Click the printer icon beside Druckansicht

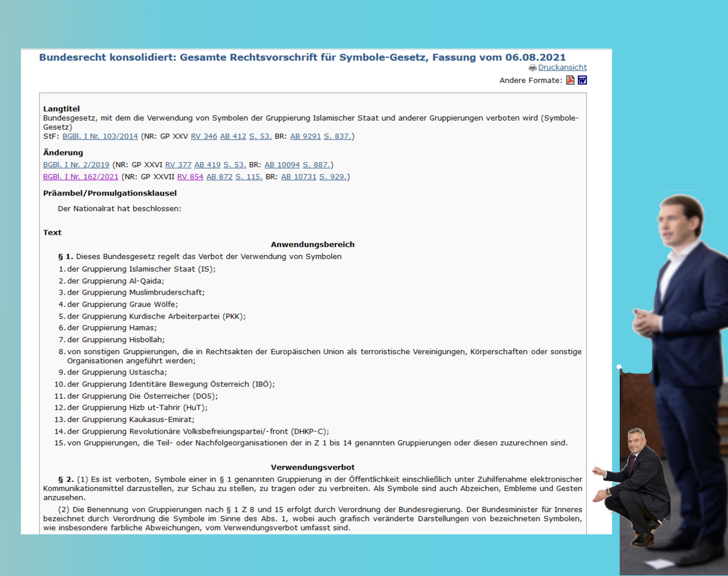[532, 68]
